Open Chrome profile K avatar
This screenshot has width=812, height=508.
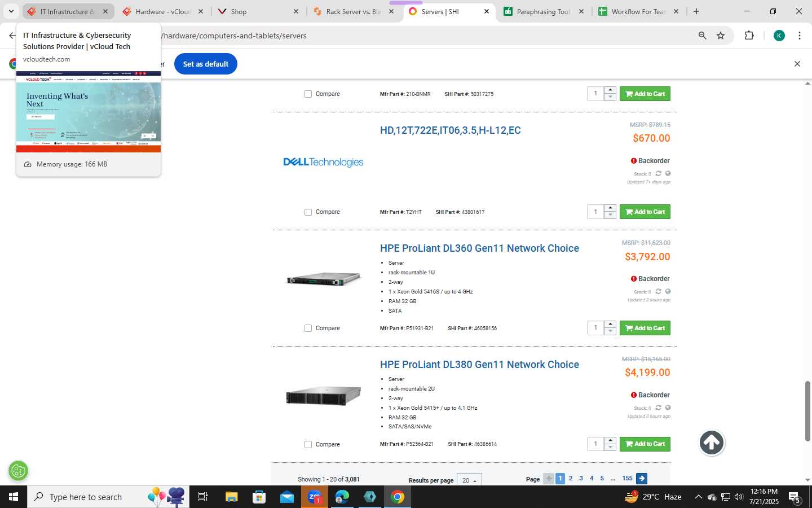click(779, 36)
